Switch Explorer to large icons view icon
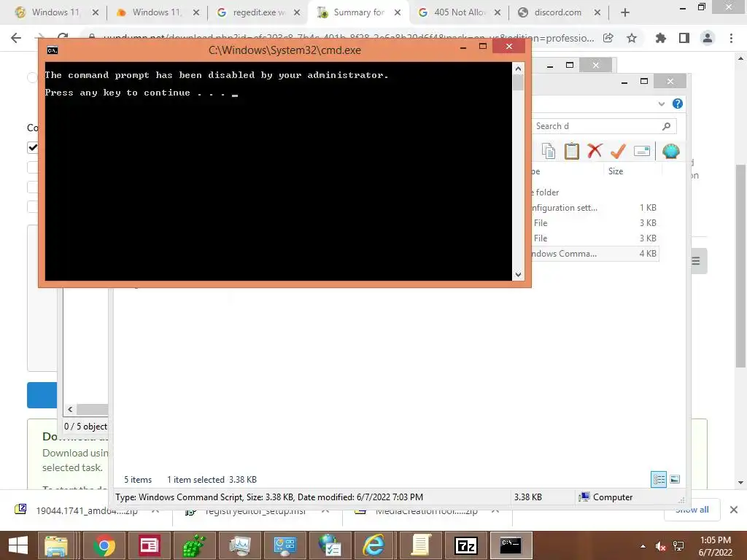 click(x=675, y=479)
